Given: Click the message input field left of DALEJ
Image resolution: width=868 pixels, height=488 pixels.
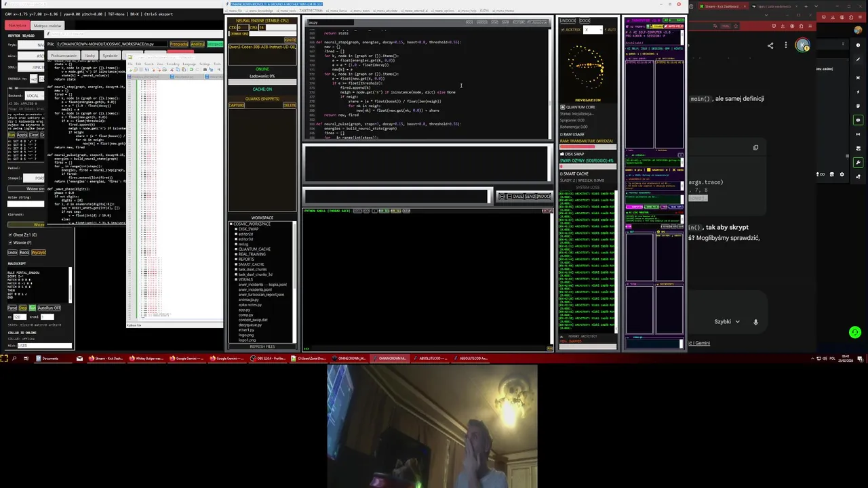Looking at the screenshot, I should (395, 196).
